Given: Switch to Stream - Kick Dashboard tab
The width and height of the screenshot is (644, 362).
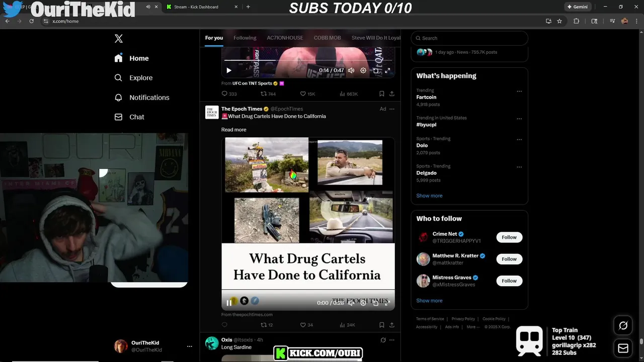Looking at the screenshot, I should click(x=201, y=7).
